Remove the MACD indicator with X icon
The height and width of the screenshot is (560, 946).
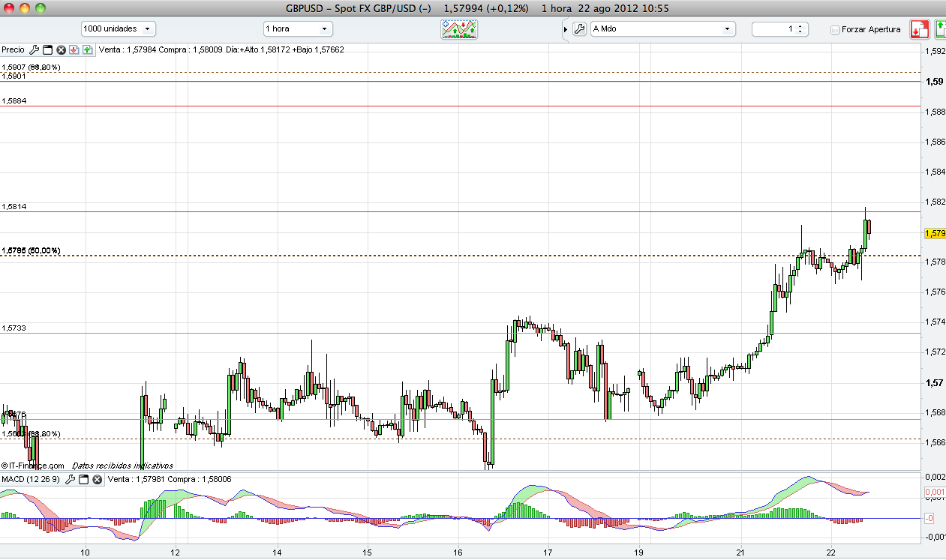[96, 479]
